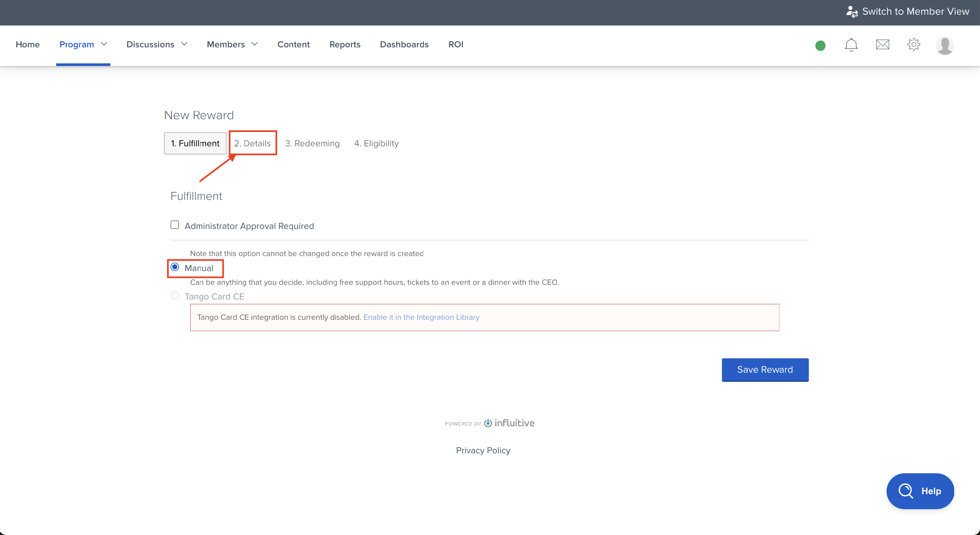The width and height of the screenshot is (980, 535).
Task: Click Switch to Member View link
Action: pyautogui.click(x=915, y=12)
